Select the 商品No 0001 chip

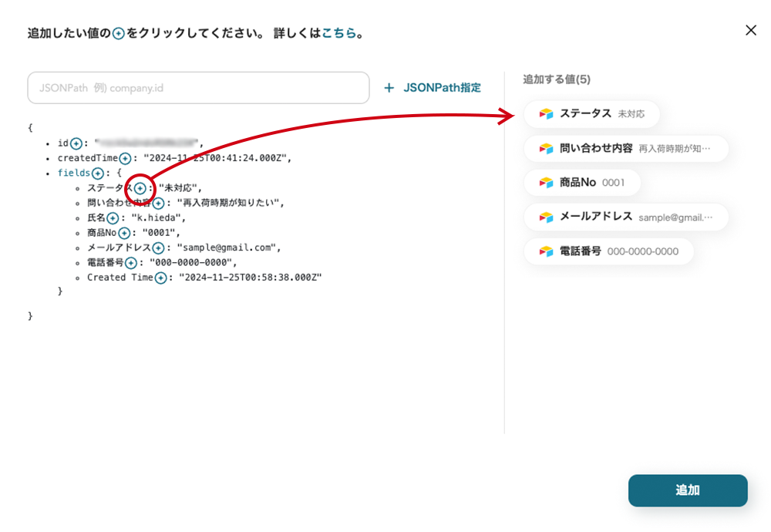coord(582,183)
